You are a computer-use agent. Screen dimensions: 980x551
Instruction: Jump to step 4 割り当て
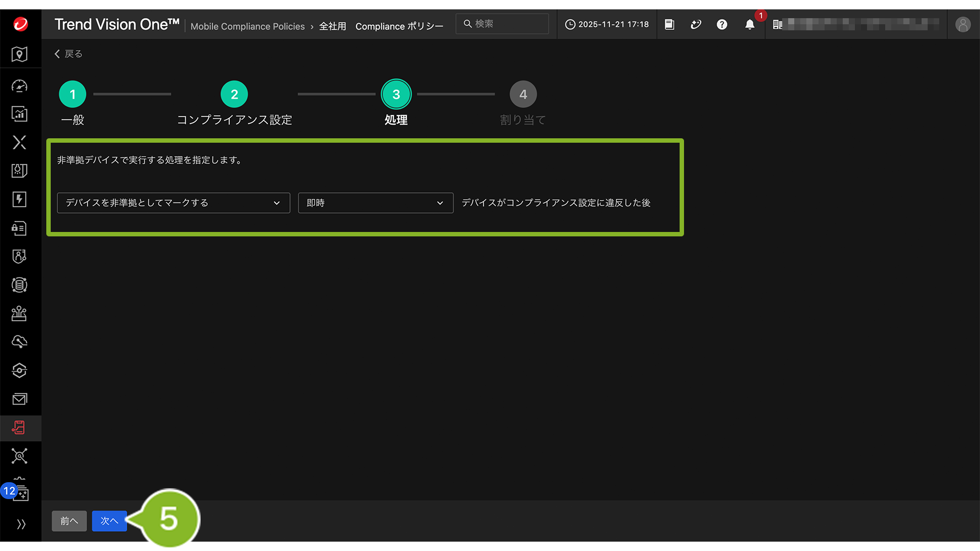pyautogui.click(x=523, y=95)
